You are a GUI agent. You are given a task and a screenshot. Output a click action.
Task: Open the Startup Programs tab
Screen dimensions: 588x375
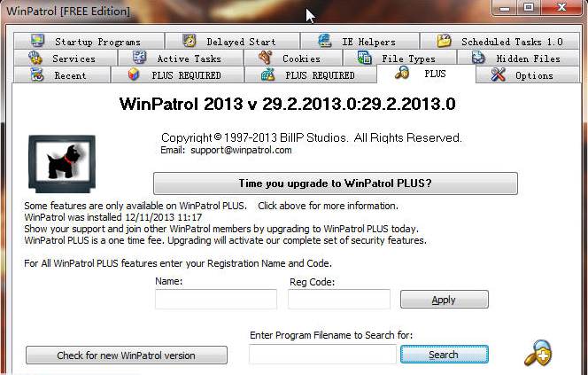tap(89, 41)
